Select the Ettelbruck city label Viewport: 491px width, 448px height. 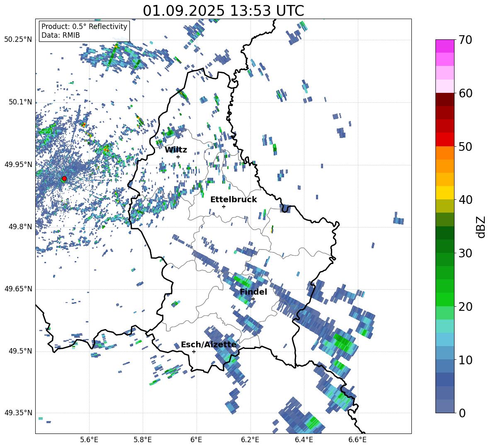coord(233,200)
